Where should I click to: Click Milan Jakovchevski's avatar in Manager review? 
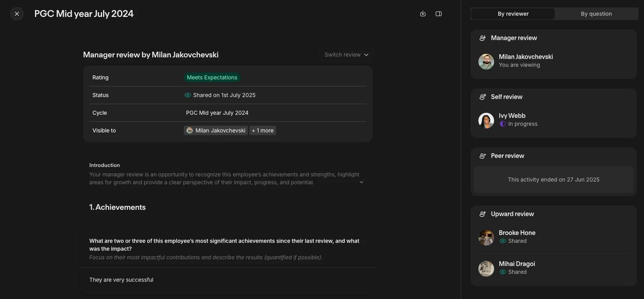[x=486, y=62]
